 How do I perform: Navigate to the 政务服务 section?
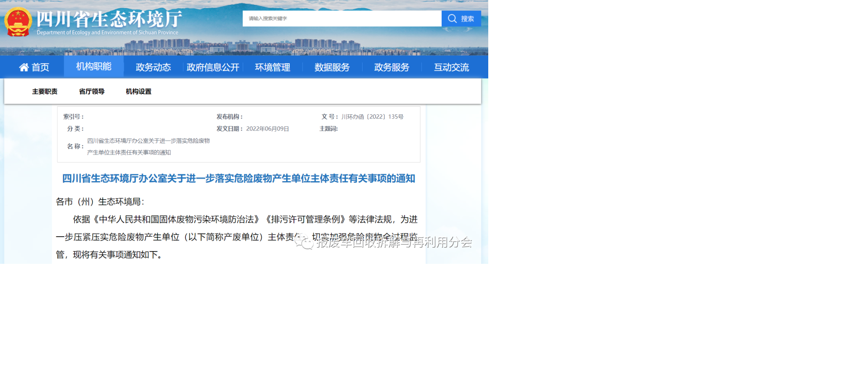(x=392, y=67)
